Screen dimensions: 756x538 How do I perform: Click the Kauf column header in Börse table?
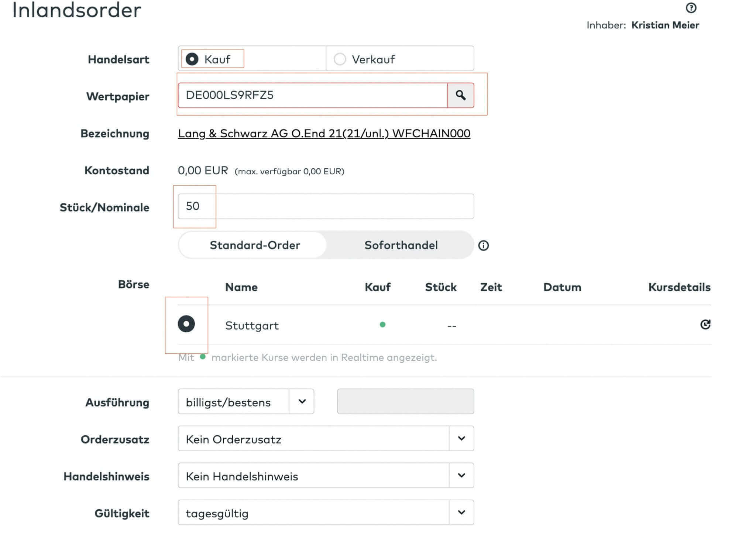coord(378,287)
